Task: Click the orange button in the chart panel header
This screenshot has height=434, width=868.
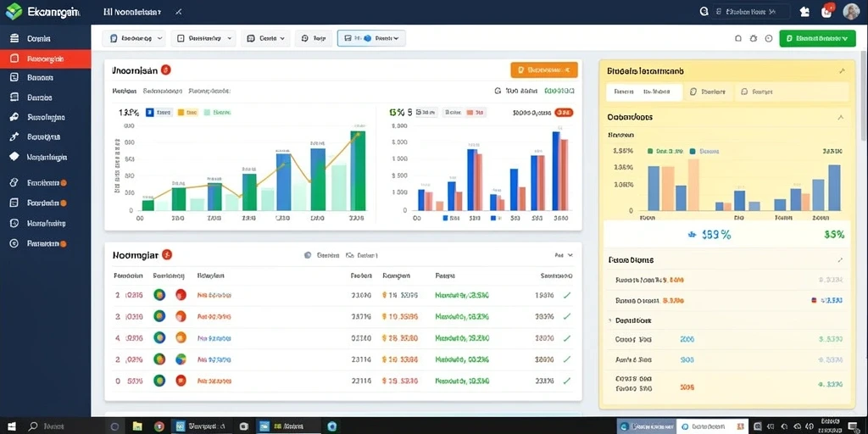Action: pyautogui.click(x=544, y=70)
